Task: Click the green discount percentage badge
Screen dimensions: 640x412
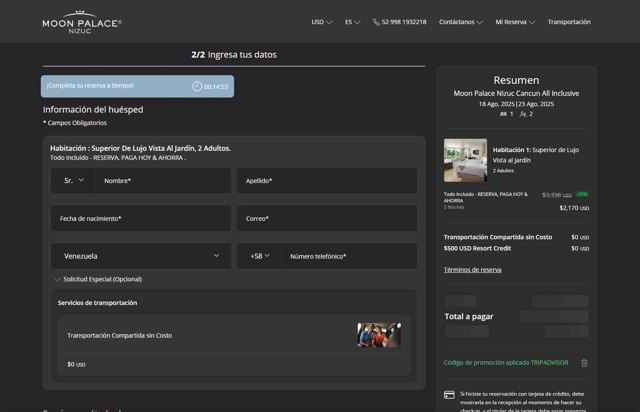Action: pos(582,194)
